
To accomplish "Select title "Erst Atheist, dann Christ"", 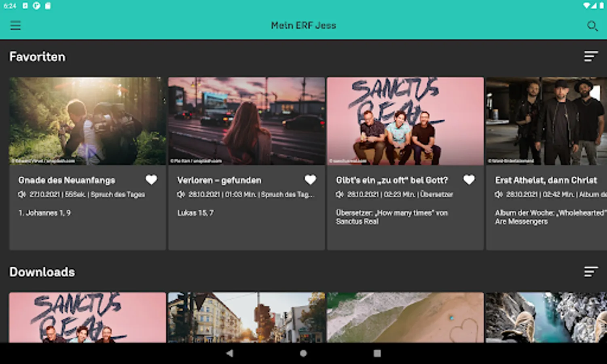I will point(546,180).
